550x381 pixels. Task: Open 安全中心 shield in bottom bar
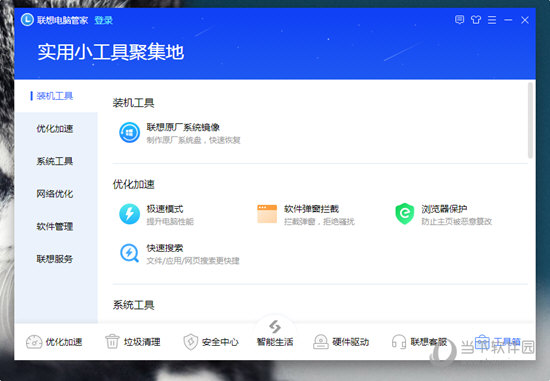tap(190, 342)
